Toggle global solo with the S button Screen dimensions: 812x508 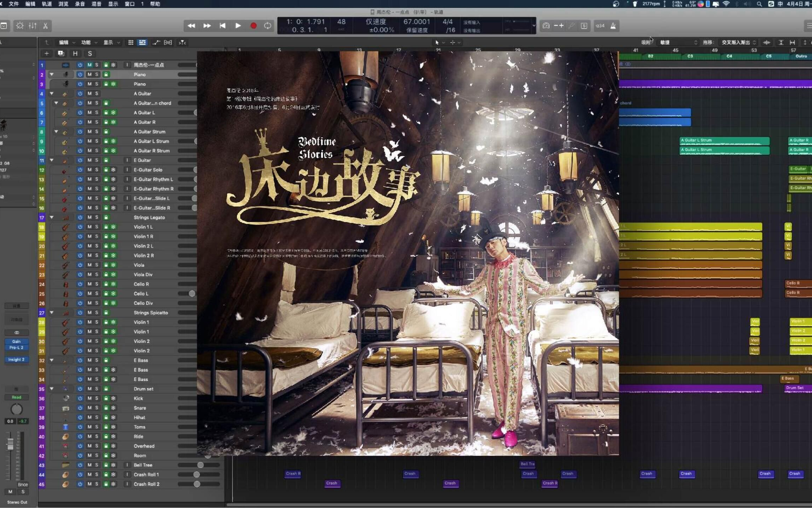[90, 54]
